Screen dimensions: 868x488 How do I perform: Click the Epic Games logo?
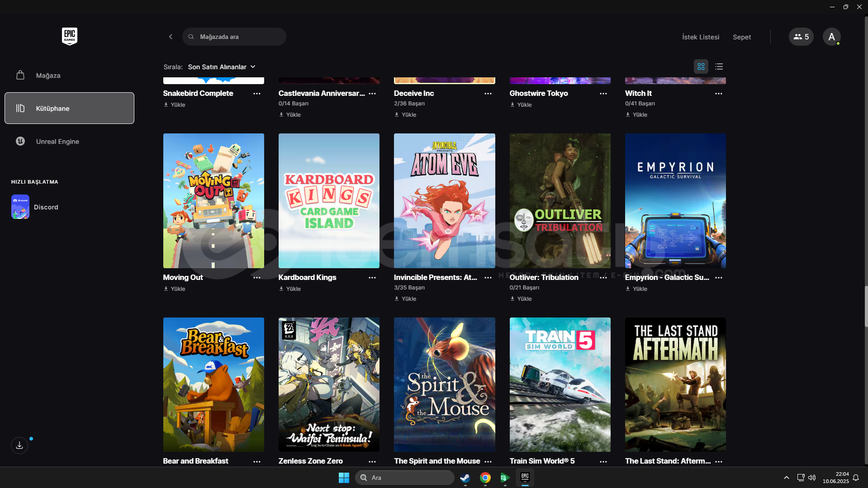[x=70, y=36]
